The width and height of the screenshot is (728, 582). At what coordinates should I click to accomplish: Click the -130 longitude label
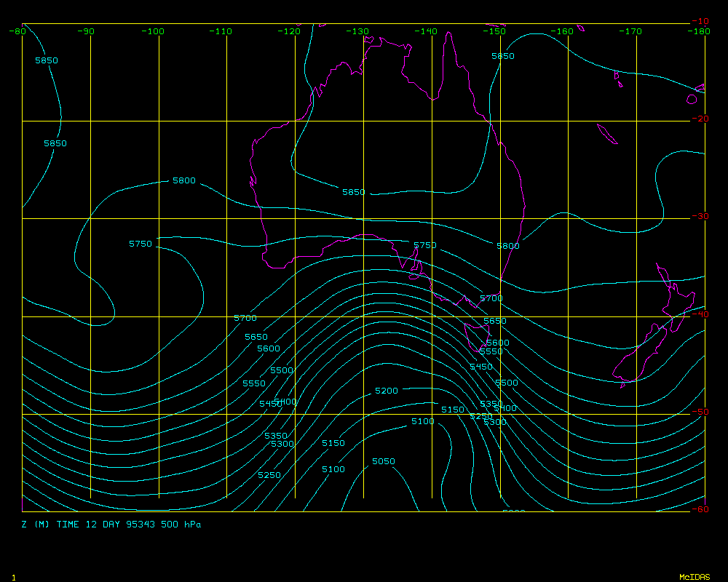(x=357, y=31)
